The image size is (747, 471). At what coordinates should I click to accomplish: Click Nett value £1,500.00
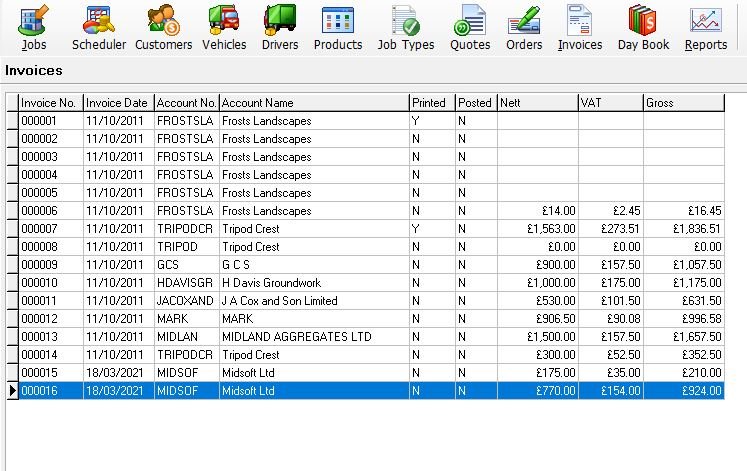click(538, 337)
